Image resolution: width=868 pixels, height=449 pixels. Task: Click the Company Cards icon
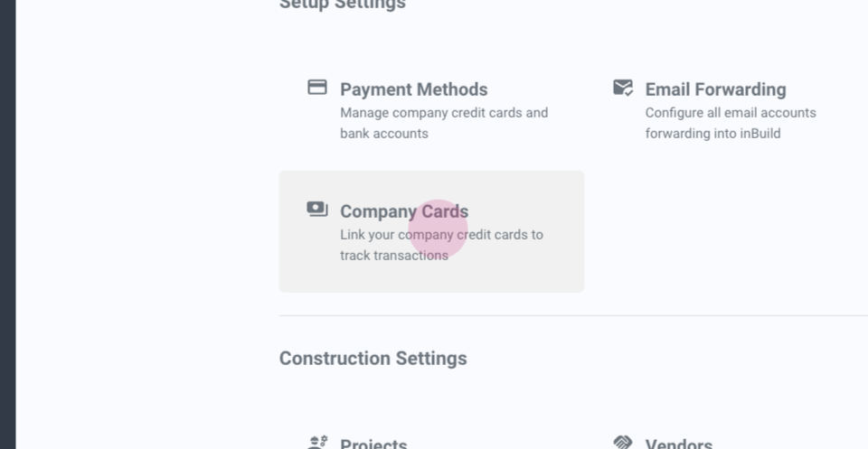click(x=317, y=210)
